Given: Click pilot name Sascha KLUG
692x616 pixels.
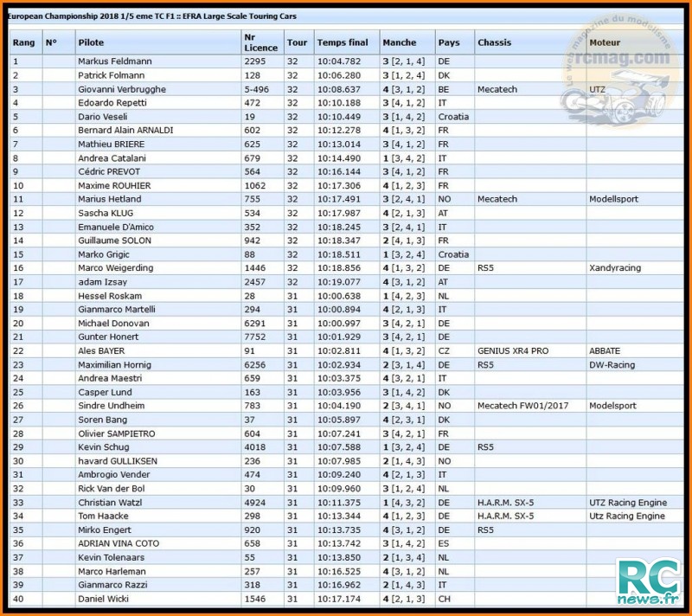Looking at the screenshot, I should (x=106, y=213).
